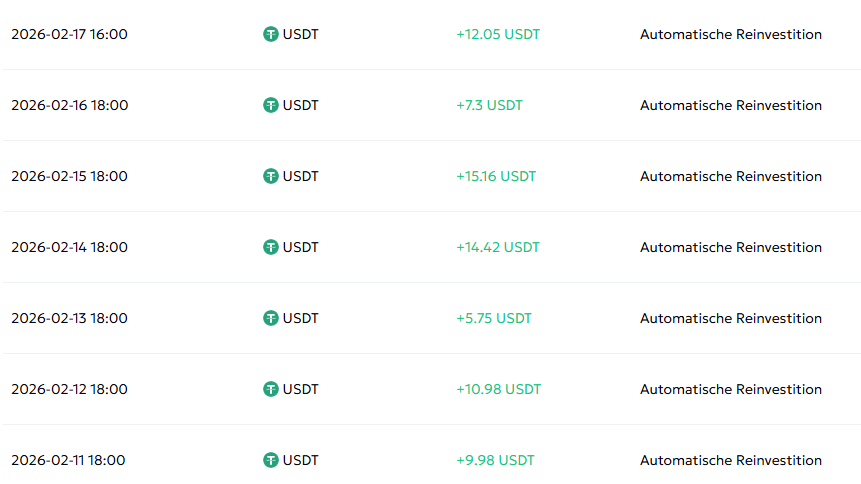Select the +12.05 USDT amount
Screen dimensions: 861x484
(x=497, y=34)
